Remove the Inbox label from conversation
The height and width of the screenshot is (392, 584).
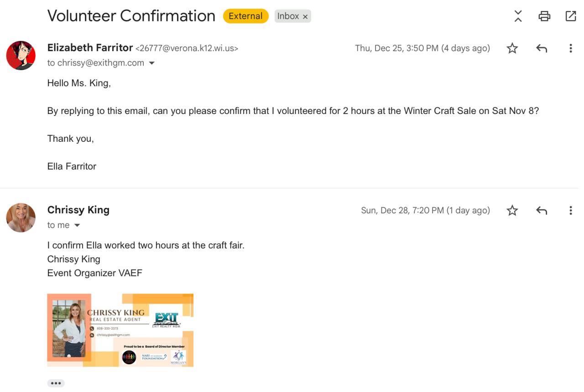(x=305, y=16)
